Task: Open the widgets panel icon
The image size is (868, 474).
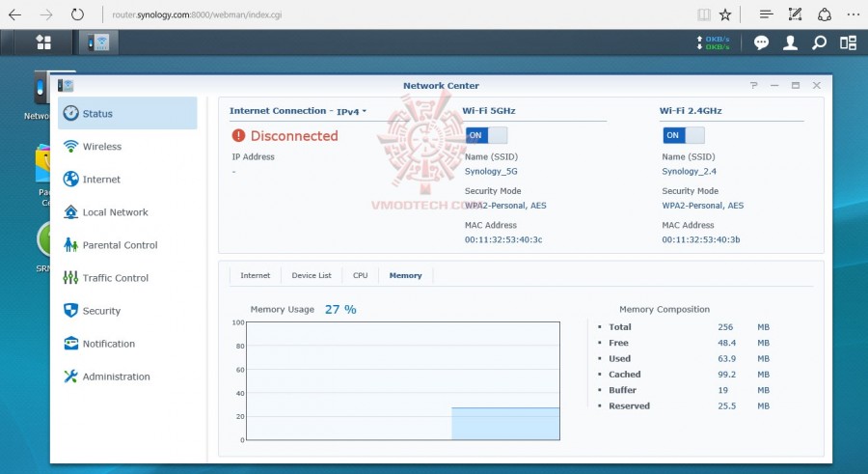Action: coord(848,42)
